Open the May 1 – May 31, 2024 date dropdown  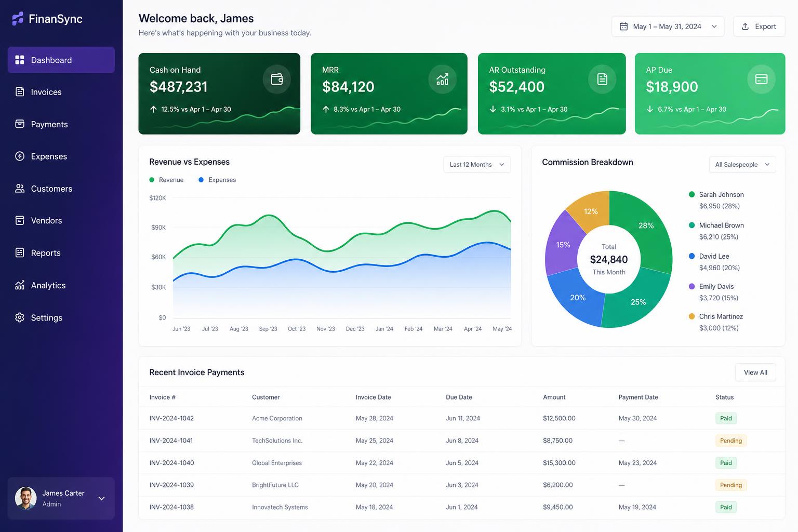click(668, 26)
